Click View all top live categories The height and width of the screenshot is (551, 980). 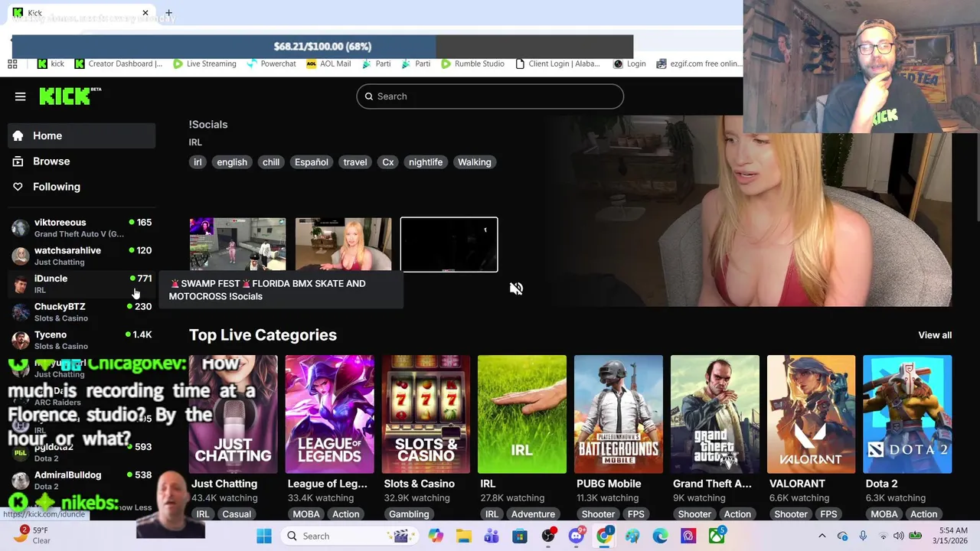(935, 335)
